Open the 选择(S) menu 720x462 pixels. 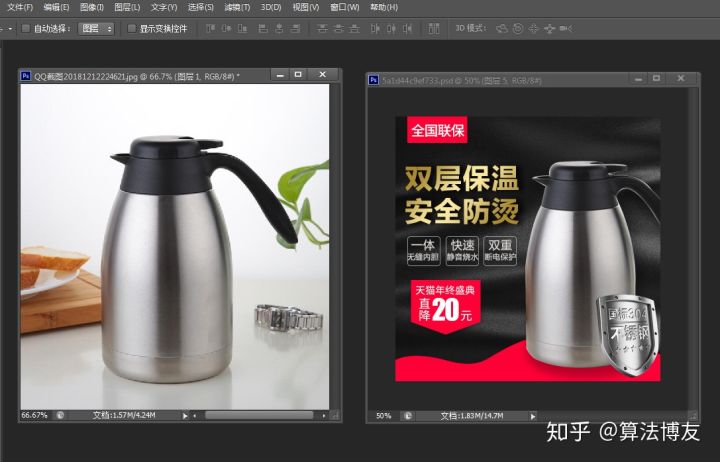pyautogui.click(x=201, y=7)
